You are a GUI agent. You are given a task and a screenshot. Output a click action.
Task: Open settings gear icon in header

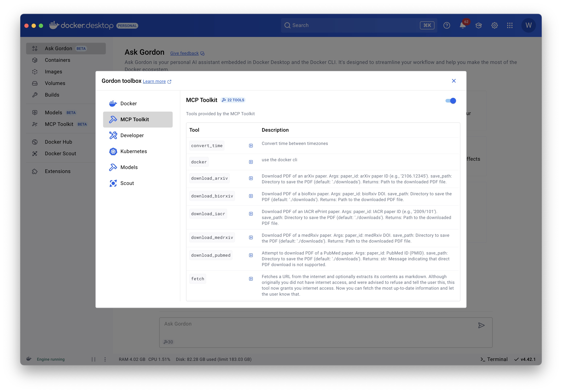click(x=494, y=25)
